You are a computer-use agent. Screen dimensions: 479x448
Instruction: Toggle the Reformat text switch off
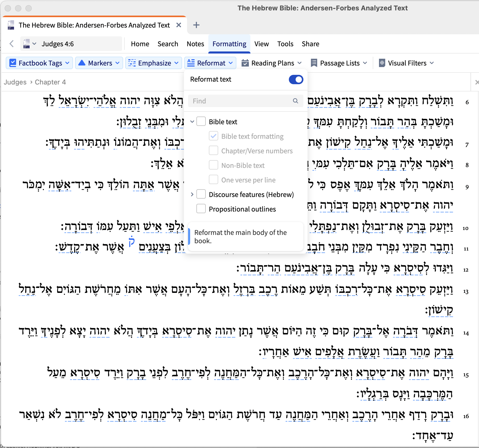pos(296,80)
